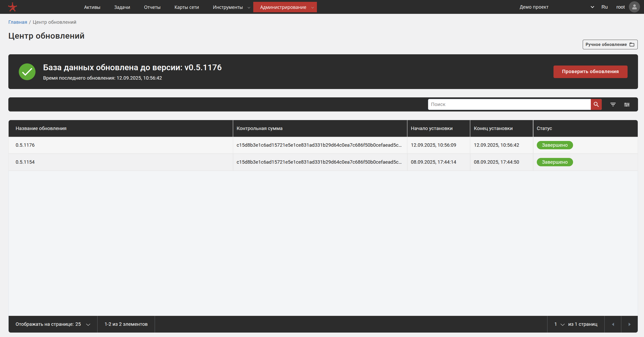Image resolution: width=644 pixels, height=337 pixels.
Task: Open page number selector dropdown
Action: pos(559,324)
